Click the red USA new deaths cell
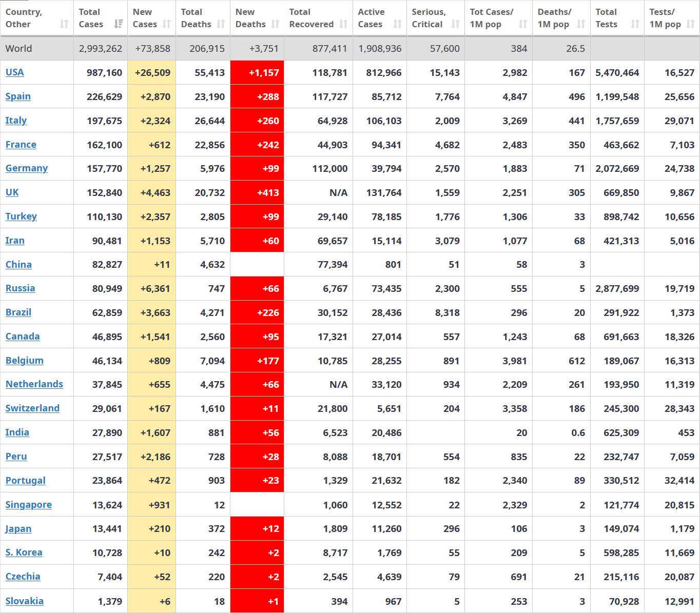Screen dimensions: 700x613 pos(257,72)
